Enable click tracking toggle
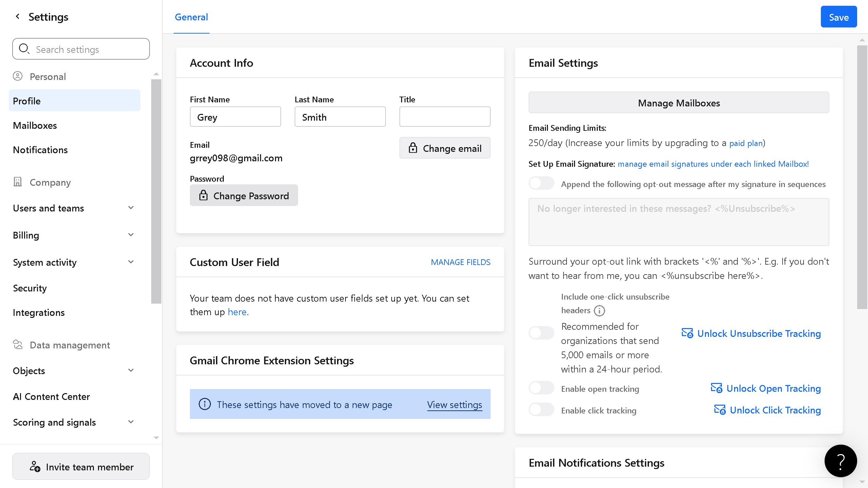 (x=541, y=410)
